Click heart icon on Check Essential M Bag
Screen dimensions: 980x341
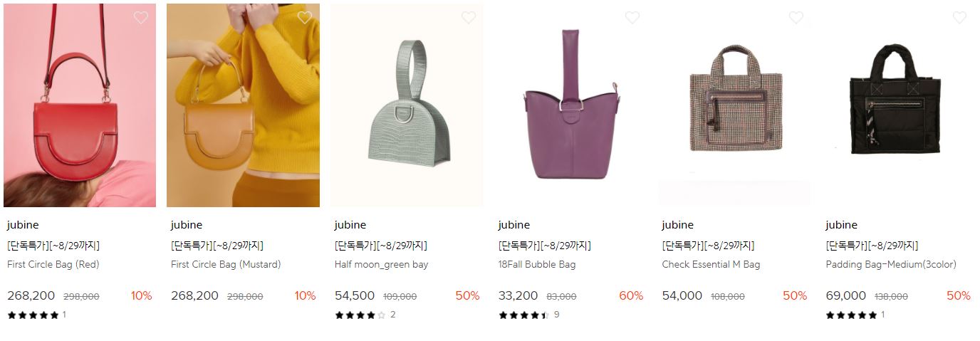click(x=796, y=18)
